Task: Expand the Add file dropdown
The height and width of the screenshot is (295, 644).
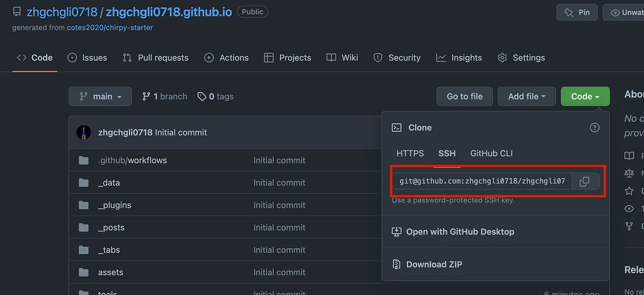Action: click(526, 97)
